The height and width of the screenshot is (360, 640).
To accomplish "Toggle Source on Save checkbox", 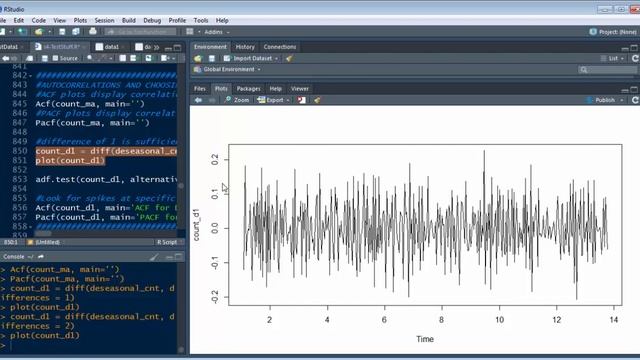I will pos(56,58).
